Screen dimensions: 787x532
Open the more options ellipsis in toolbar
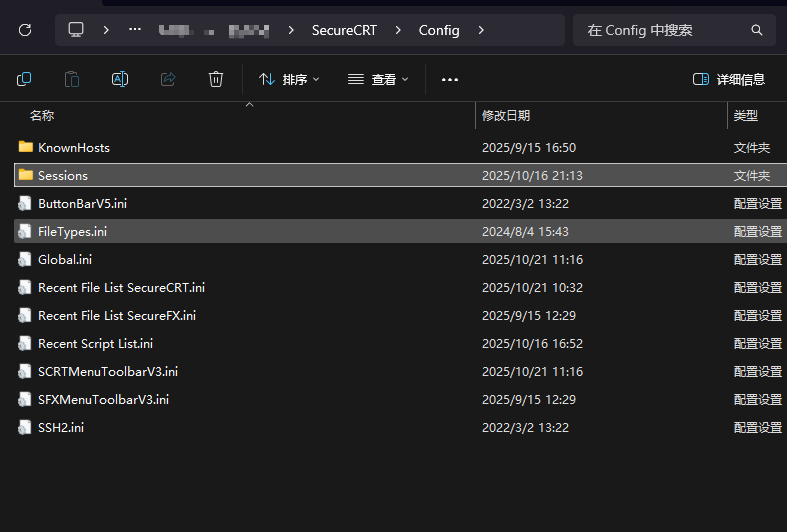pyautogui.click(x=450, y=79)
